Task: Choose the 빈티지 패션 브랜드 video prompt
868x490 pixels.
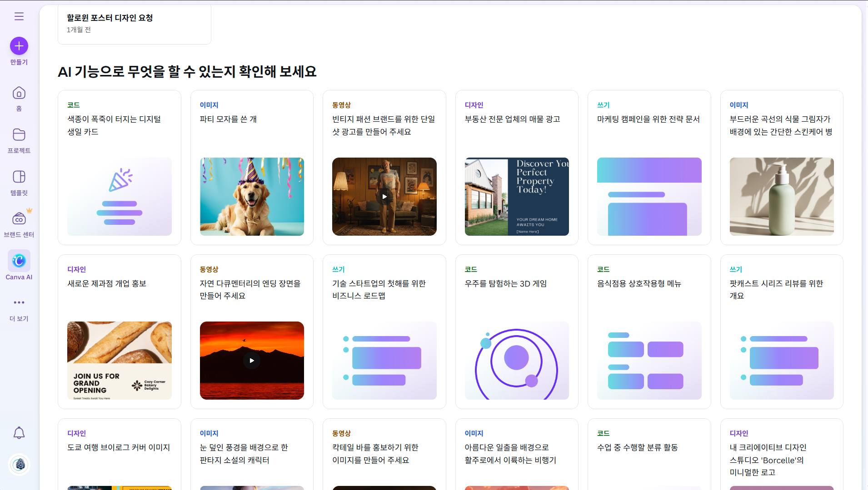Action: [x=384, y=168]
